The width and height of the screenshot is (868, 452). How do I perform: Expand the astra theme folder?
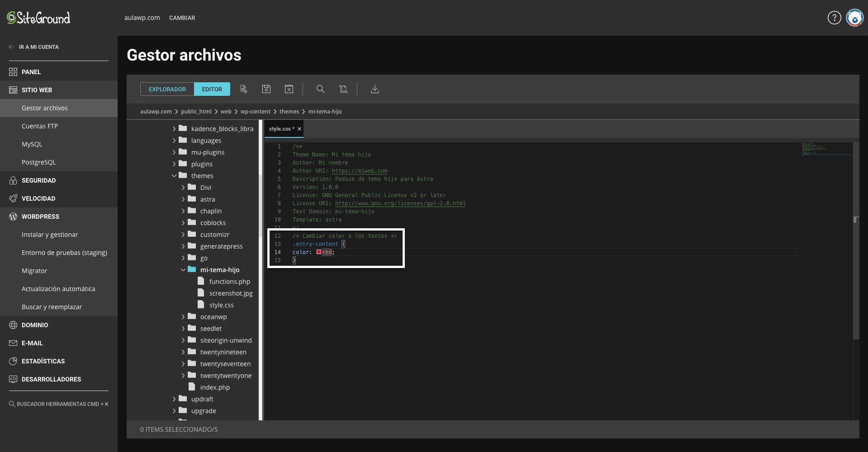point(183,199)
